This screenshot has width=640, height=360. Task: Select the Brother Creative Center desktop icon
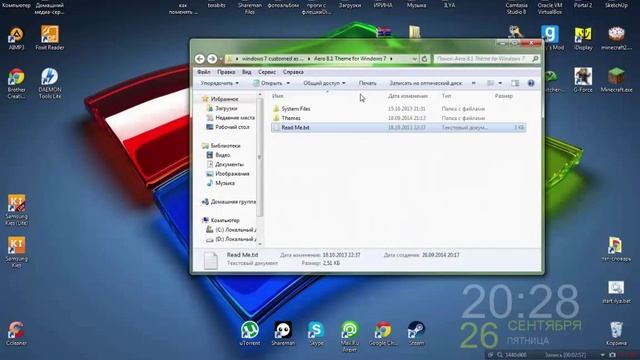(x=16, y=84)
